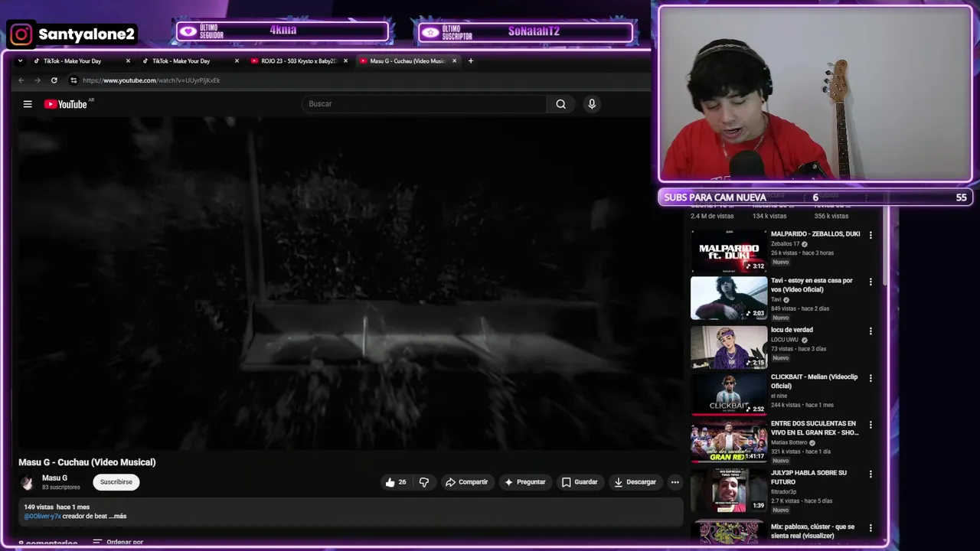980x551 pixels.
Task: Close the ROJO 23 tab
Action: click(345, 60)
